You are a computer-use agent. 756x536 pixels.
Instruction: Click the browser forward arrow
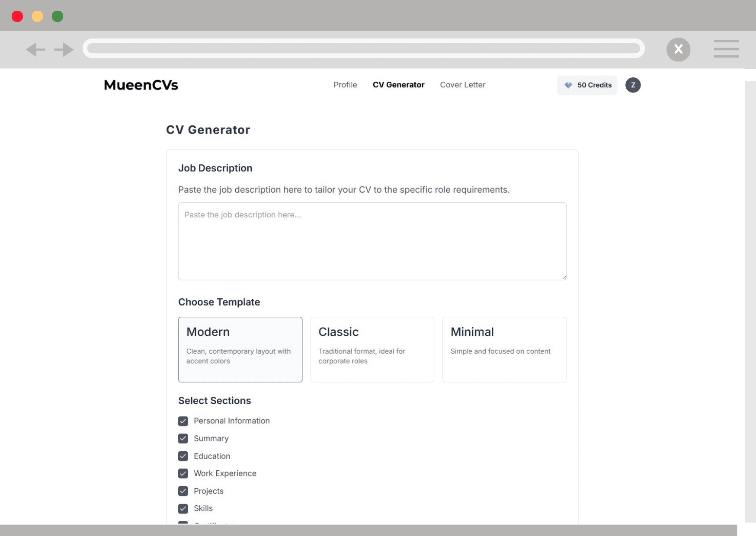click(64, 50)
